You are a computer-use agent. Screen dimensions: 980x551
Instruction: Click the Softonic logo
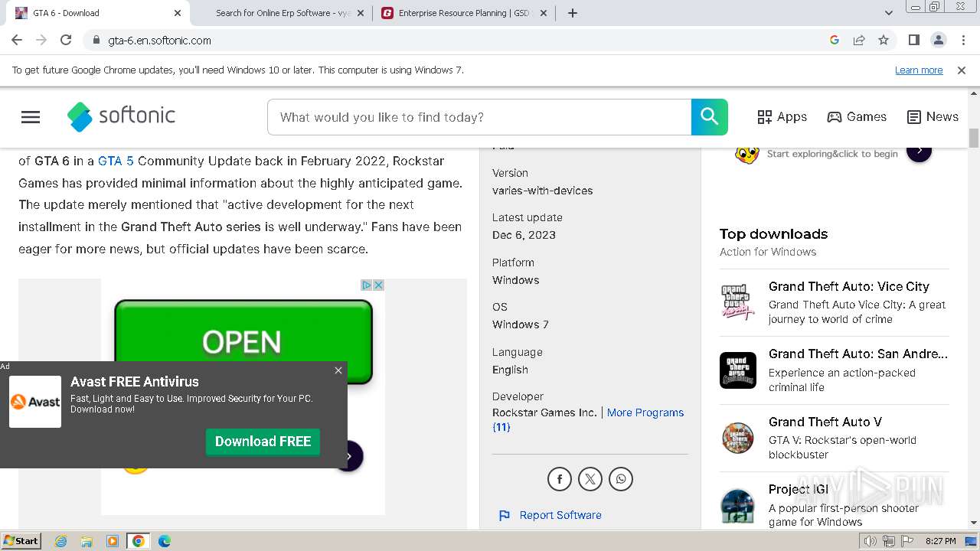point(121,116)
